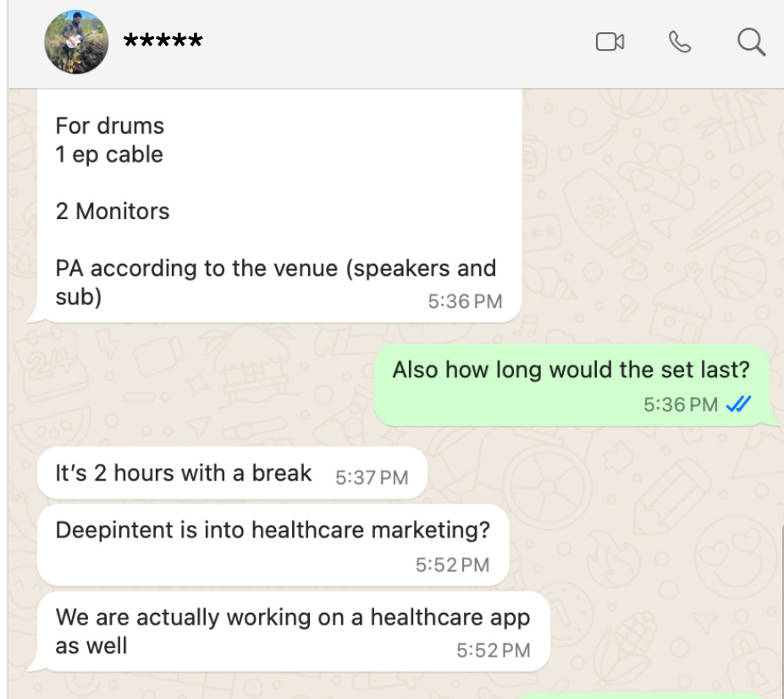The image size is (784, 699).
Task: Start a video call with the contact
Action: 610,41
